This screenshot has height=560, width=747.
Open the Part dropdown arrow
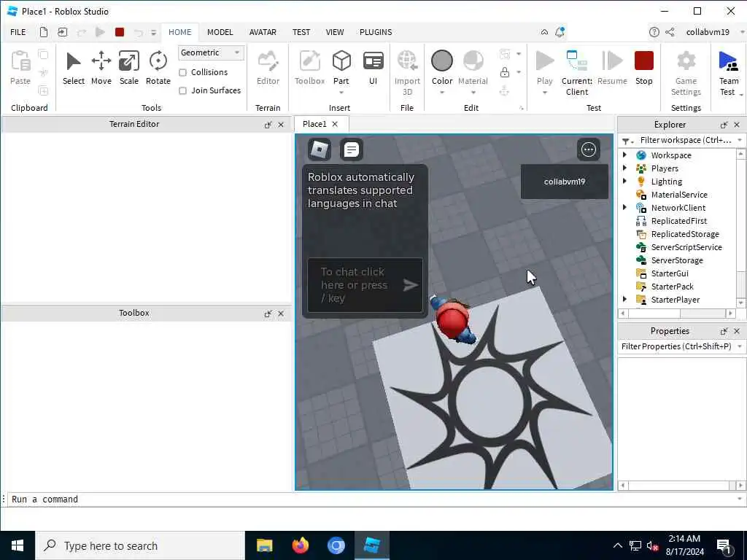coord(341,93)
